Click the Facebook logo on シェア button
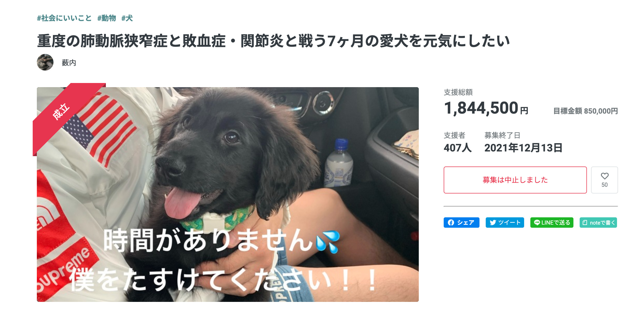This screenshot has width=644, height=319. (x=451, y=223)
